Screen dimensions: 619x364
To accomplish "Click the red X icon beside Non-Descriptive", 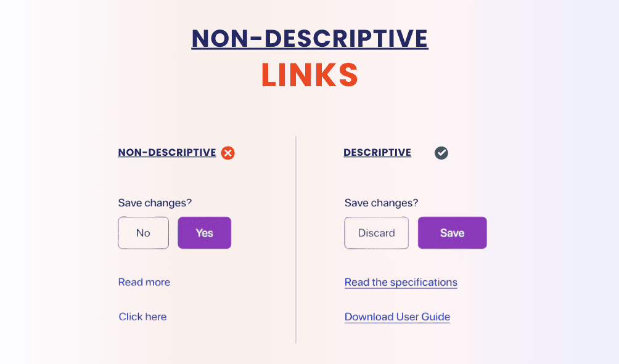I will coord(228,153).
